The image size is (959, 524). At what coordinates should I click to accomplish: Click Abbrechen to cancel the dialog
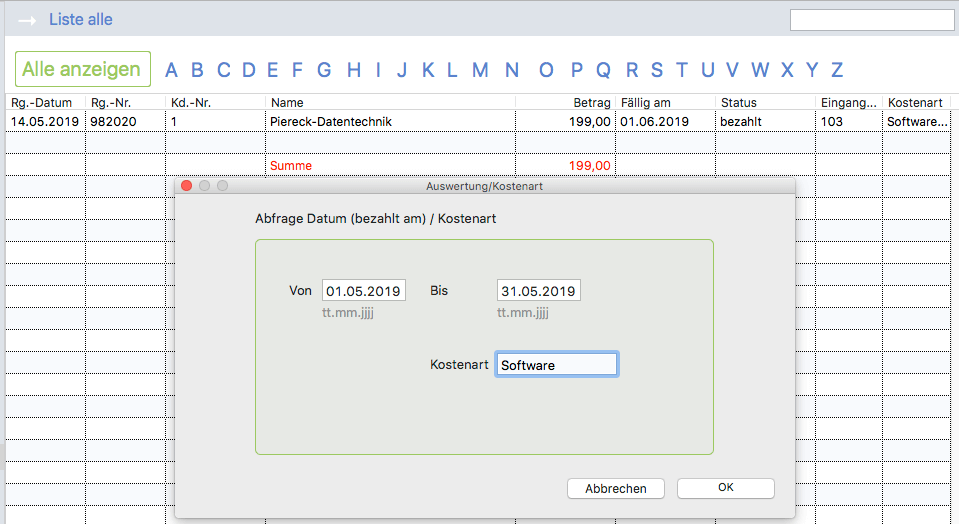[x=615, y=489]
